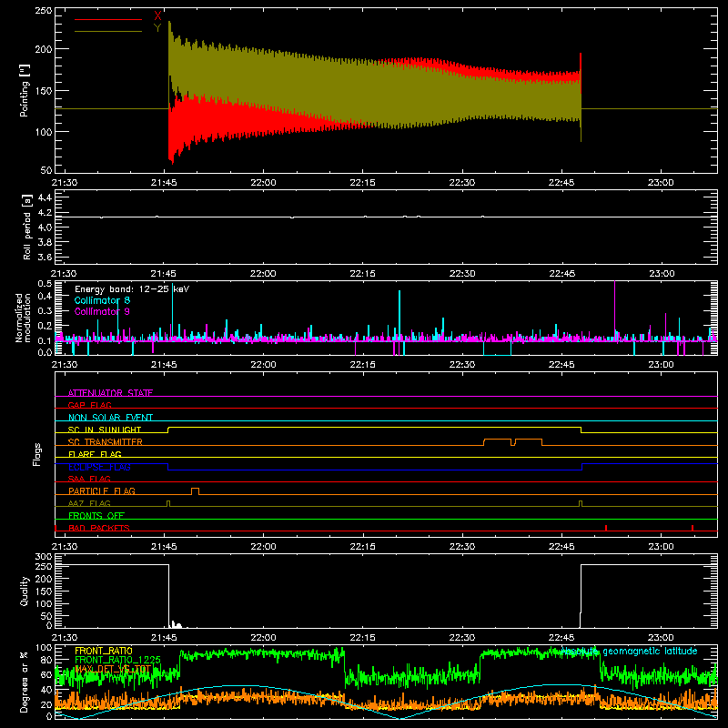The image size is (728, 728).
Task: Click 21:45 tick under the Pointing plot
Action: [164, 183]
